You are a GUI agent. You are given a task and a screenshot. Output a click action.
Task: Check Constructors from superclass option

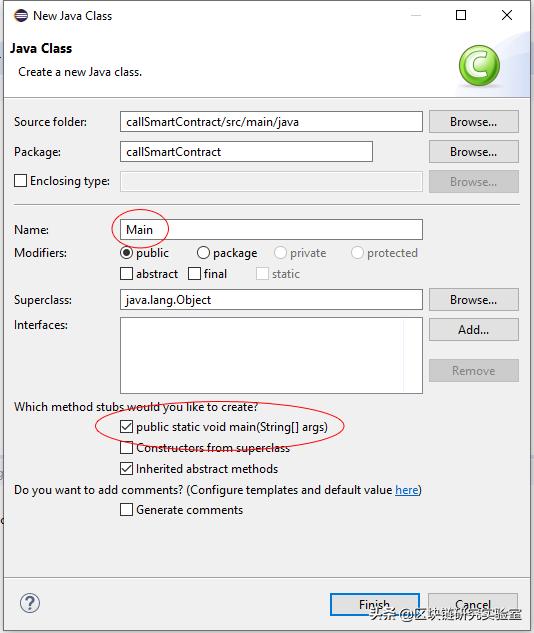pyautogui.click(x=126, y=448)
